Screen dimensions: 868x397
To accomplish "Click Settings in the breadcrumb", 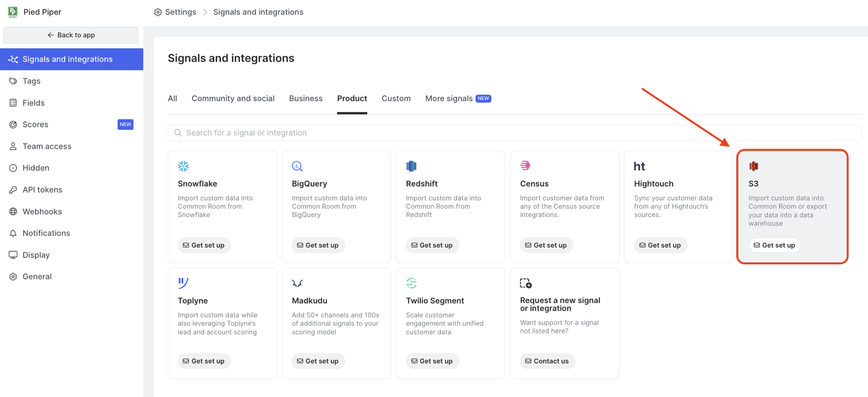I will pos(181,12).
